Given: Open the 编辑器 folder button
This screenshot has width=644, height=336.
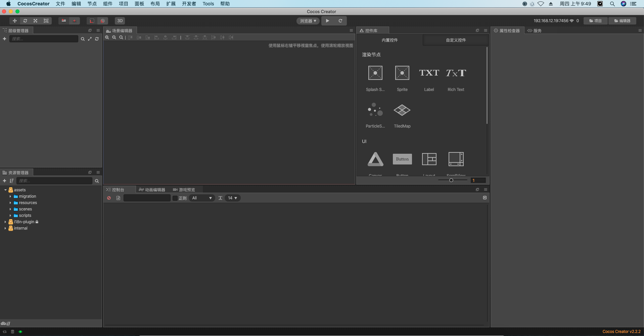Looking at the screenshot, I should click(x=622, y=21).
